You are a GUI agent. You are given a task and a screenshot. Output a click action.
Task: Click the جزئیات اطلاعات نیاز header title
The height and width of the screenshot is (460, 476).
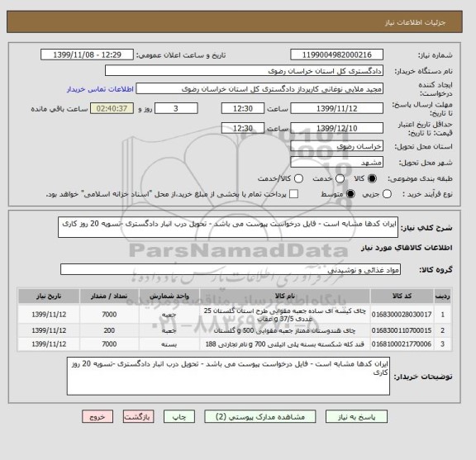pyautogui.click(x=415, y=23)
